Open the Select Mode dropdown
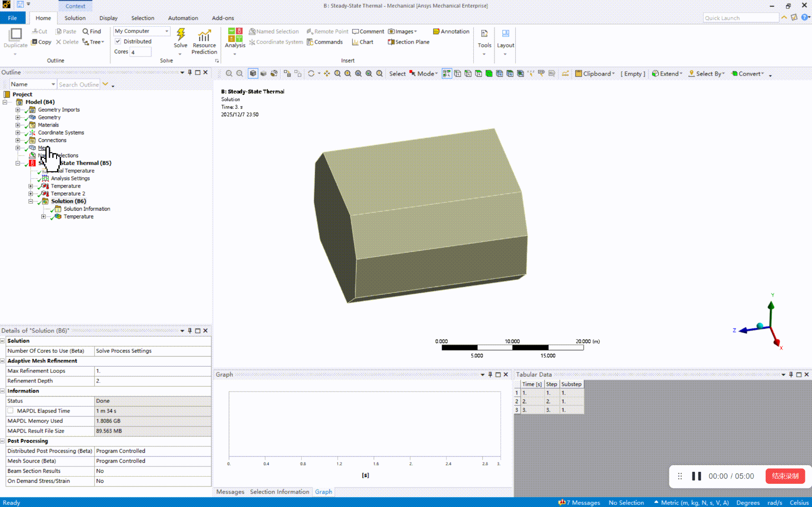Viewport: 812px width, 507px height. tap(423, 74)
